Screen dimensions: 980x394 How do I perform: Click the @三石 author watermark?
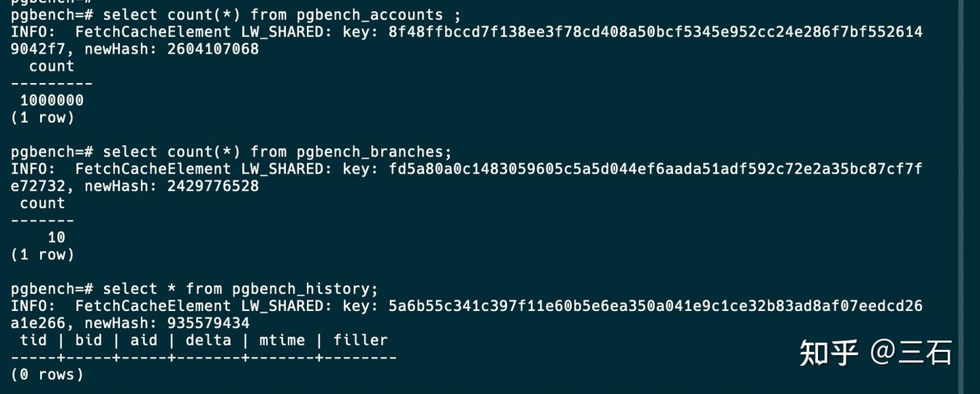pos(911,352)
